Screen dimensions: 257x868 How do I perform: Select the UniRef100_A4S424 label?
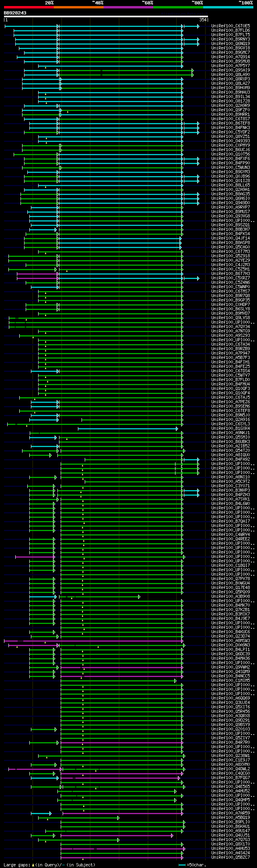tap(230, 853)
